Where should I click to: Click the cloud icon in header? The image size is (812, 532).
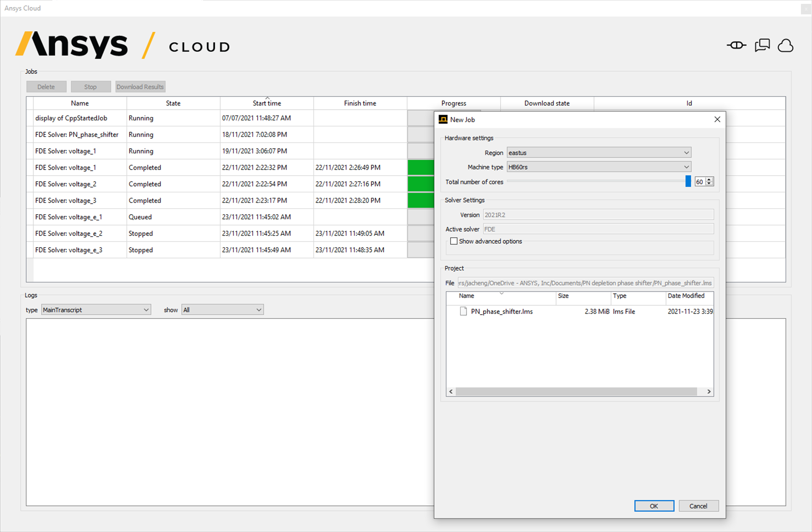pyautogui.click(x=785, y=46)
